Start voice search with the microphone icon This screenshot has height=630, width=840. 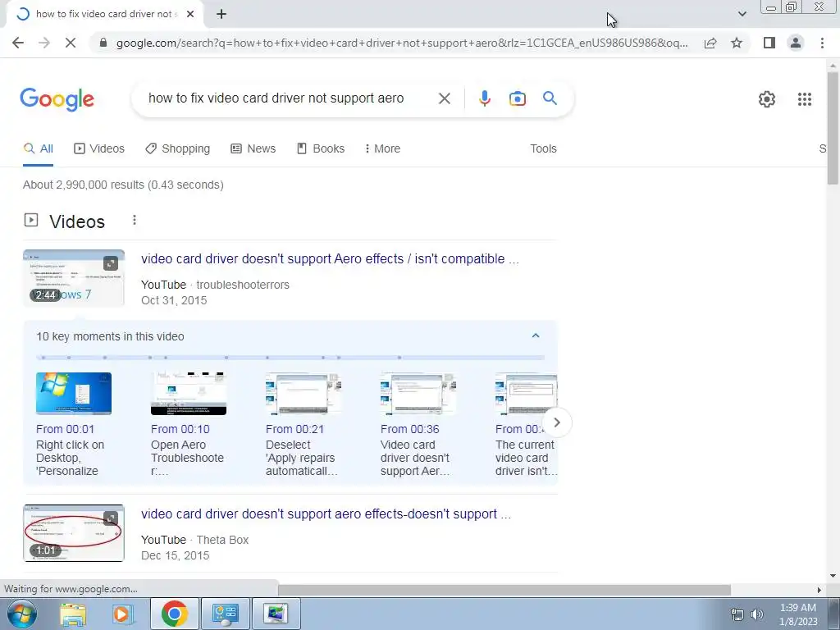(x=484, y=98)
